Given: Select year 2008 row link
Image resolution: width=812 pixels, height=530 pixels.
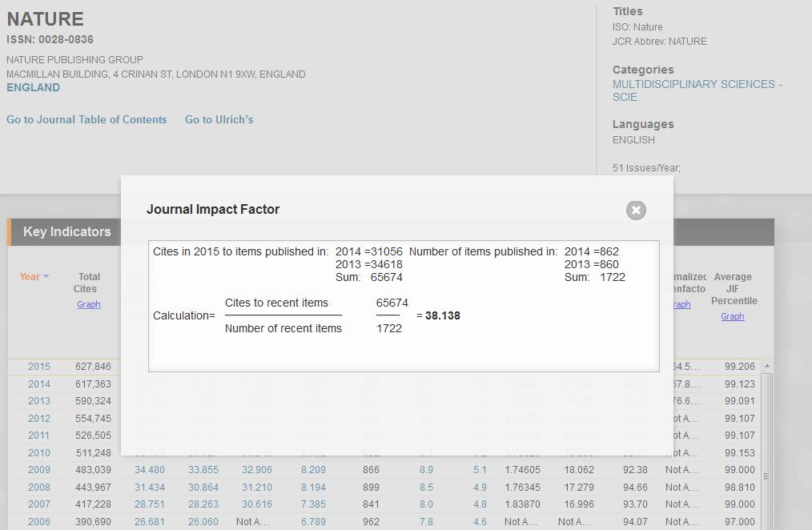Looking at the screenshot, I should click(39, 487).
